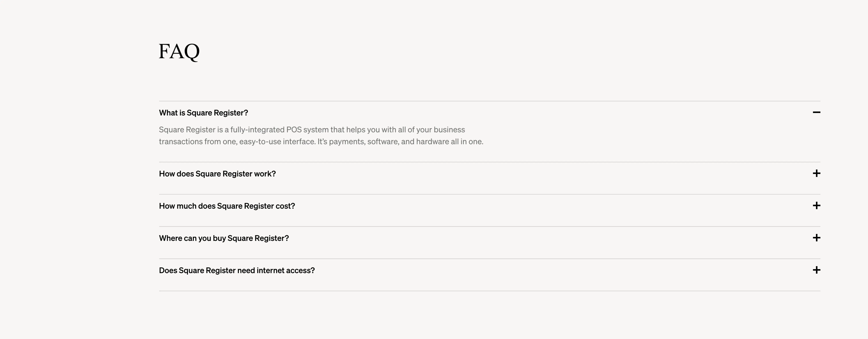Image resolution: width=868 pixels, height=339 pixels.
Task: Click the answer paragraph describing Square Register
Action: tap(321, 135)
